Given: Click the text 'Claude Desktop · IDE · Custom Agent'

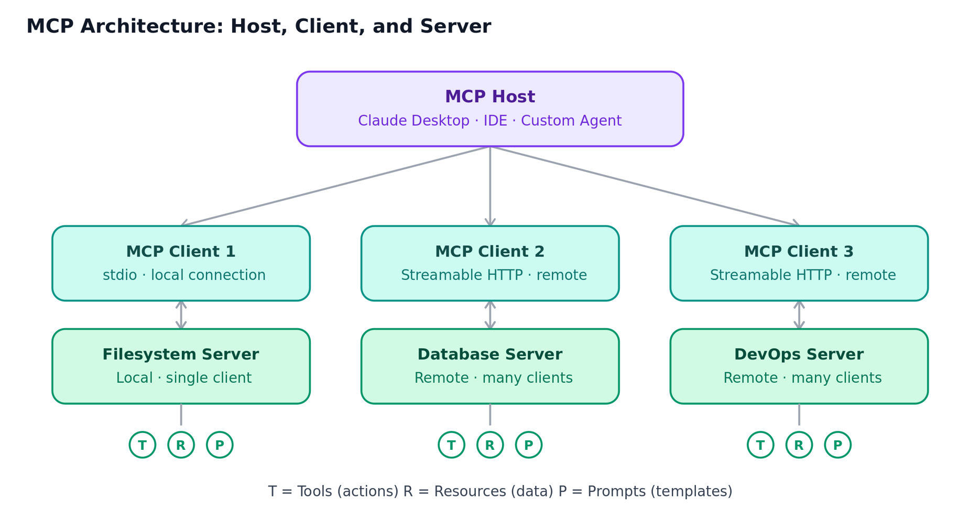Looking at the screenshot, I should [490, 121].
